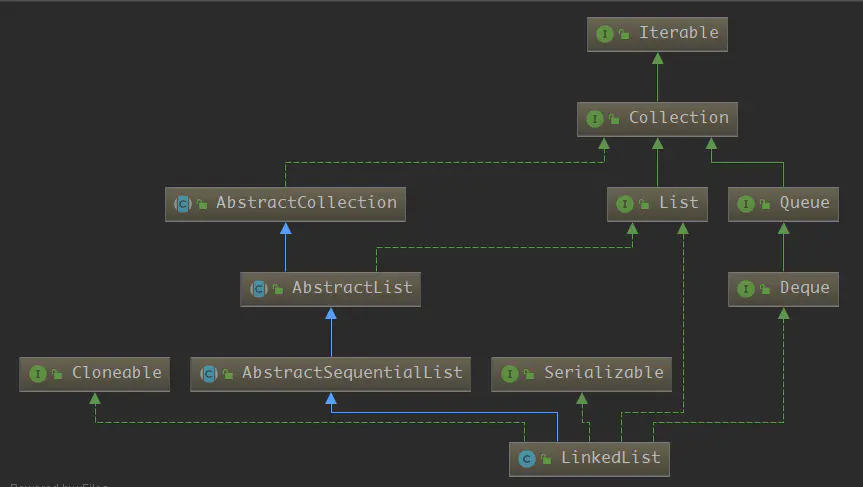Click the List node label text
The width and height of the screenshot is (863, 487).
click(679, 203)
